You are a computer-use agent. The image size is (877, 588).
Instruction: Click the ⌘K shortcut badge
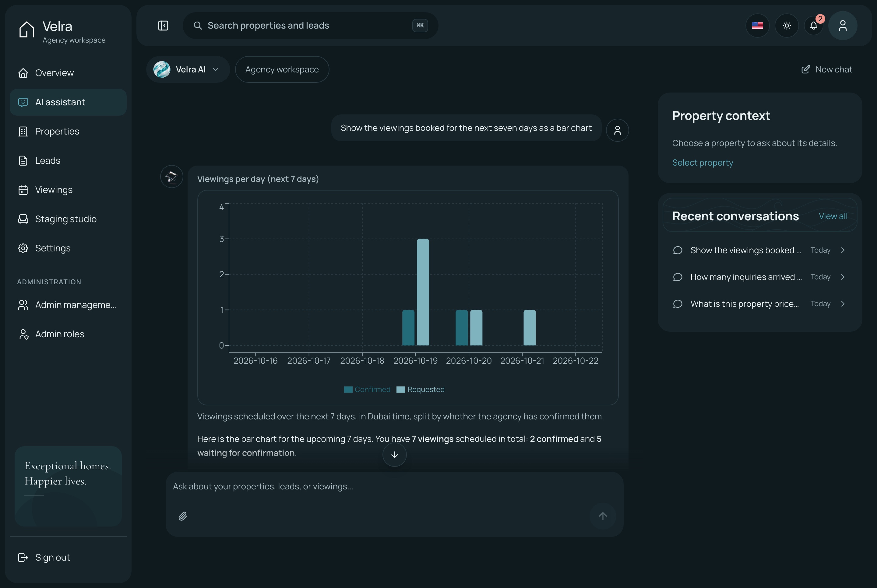pyautogui.click(x=420, y=26)
